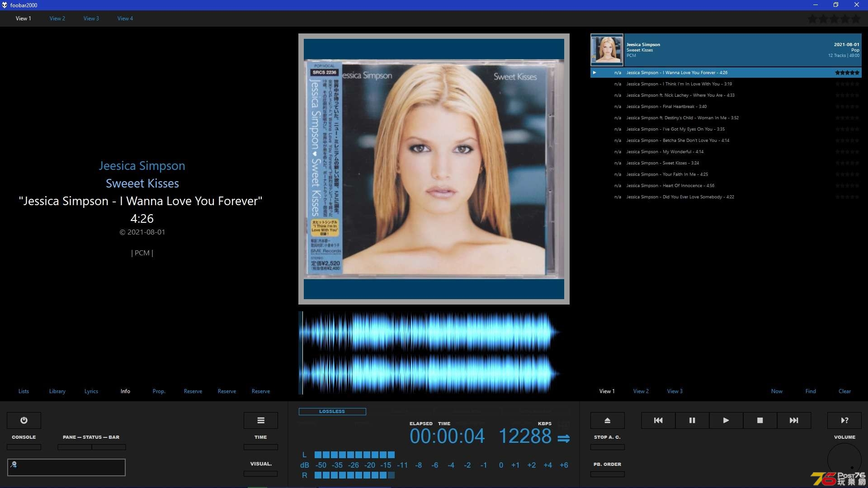The width and height of the screenshot is (868, 488).
Task: Select track Final Heartbreak
Action: pyautogui.click(x=726, y=106)
